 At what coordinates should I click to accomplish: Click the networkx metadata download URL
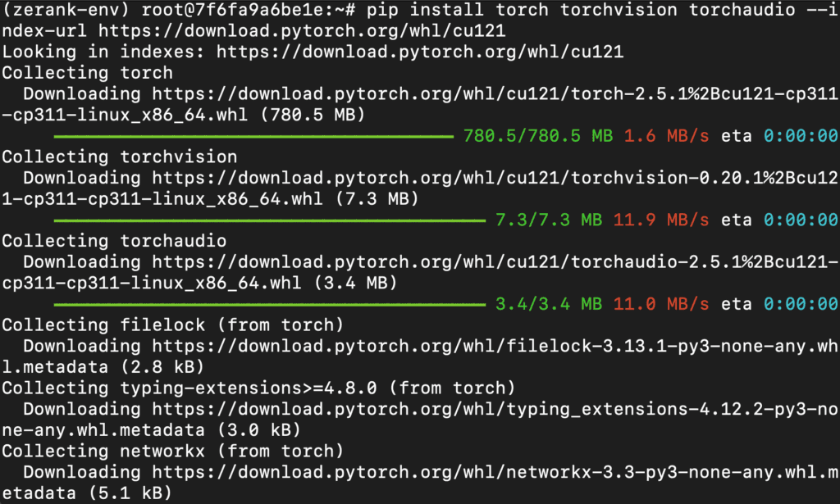[x=495, y=472]
